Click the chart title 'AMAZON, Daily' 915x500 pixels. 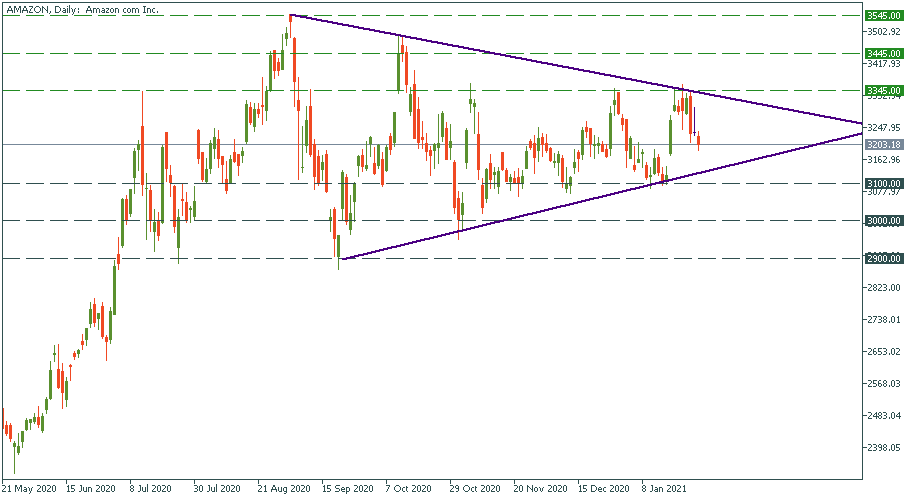point(75,8)
